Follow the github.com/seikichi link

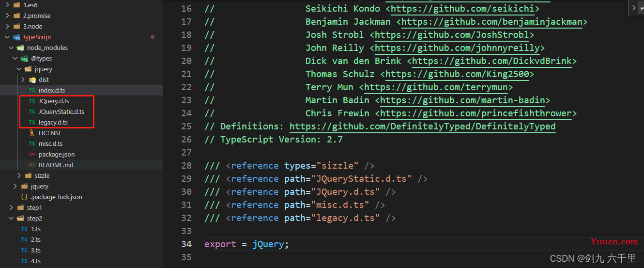tap(462, 9)
